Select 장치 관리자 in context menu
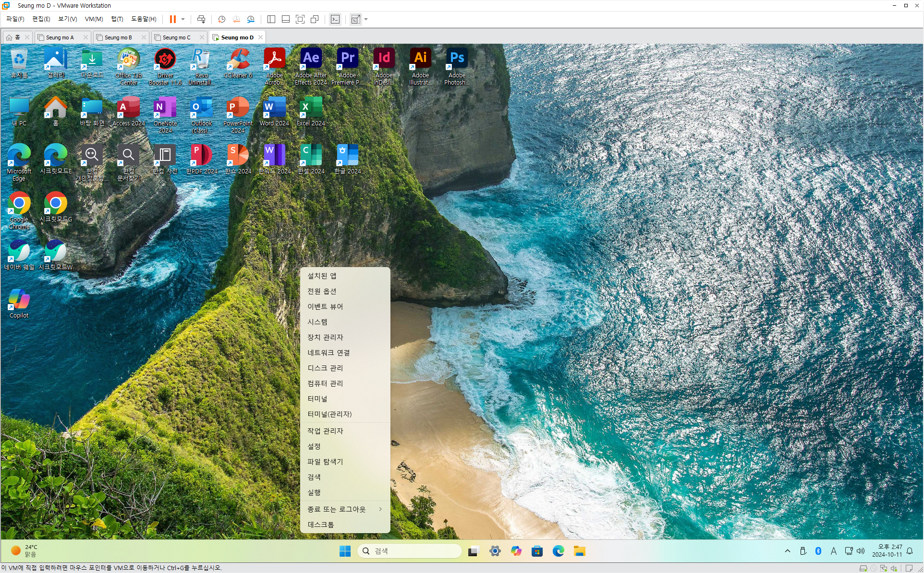This screenshot has width=924, height=573. coord(325,337)
